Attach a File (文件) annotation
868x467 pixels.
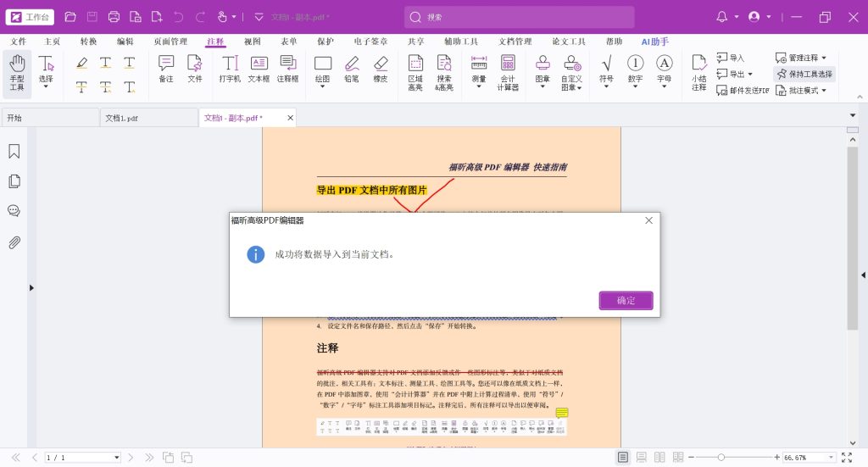(x=195, y=69)
